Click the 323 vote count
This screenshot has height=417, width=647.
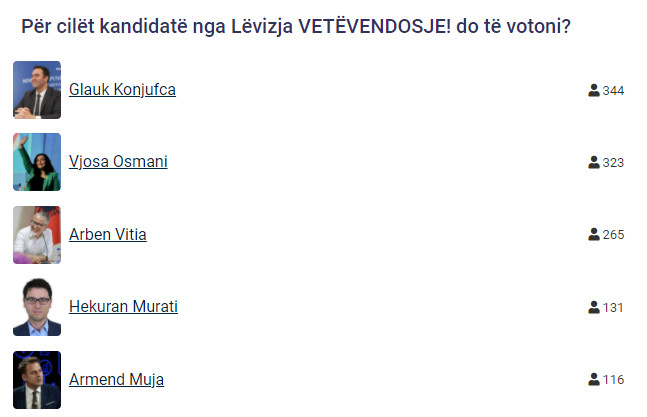[613, 163]
